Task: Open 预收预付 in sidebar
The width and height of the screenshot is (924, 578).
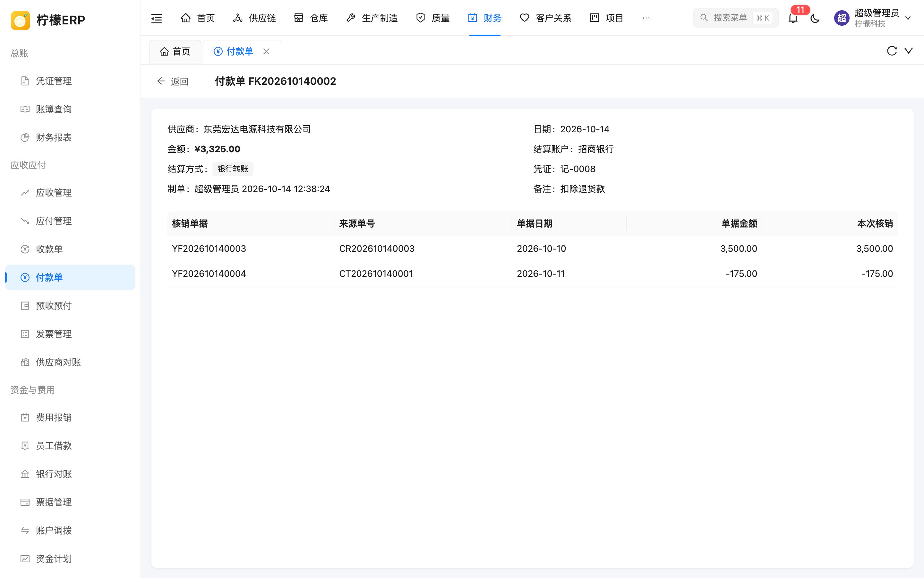Action: tap(70, 306)
